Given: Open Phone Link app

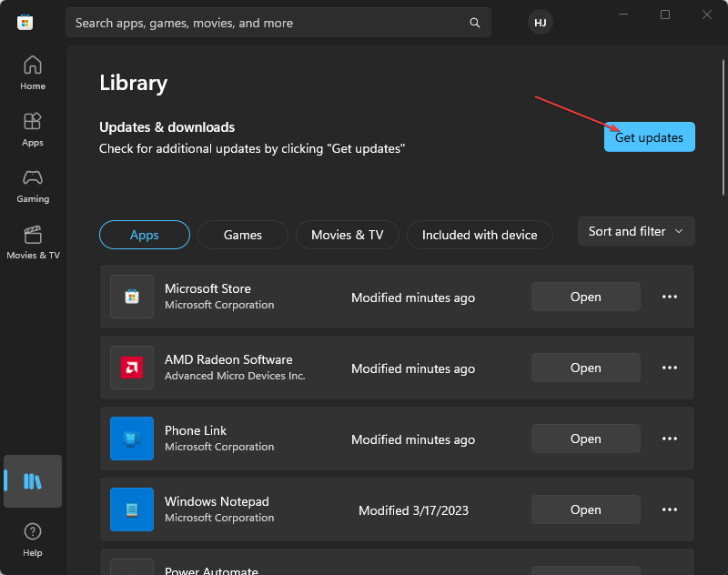Looking at the screenshot, I should click(585, 439).
